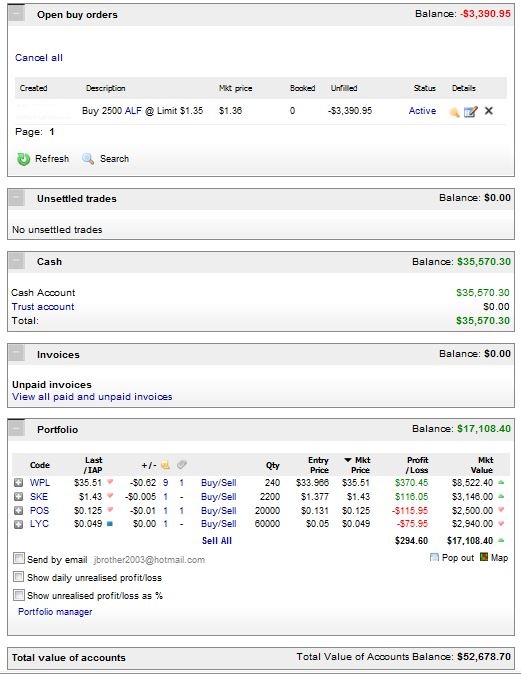The image size is (521, 675).
Task: Click Buy/Sell for SKE
Action: click(x=219, y=497)
